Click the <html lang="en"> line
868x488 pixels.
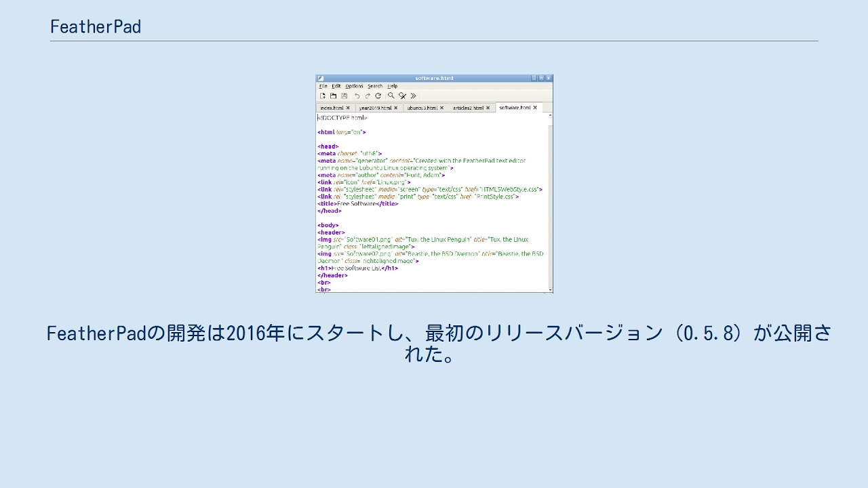(x=341, y=132)
